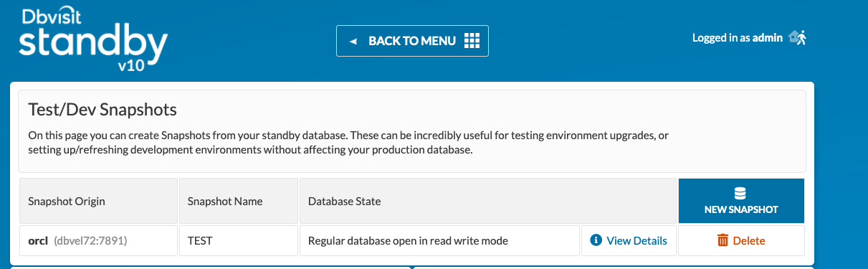The height and width of the screenshot is (269, 868).
Task: Click the grid icon on Back to Menu
Action: [x=472, y=41]
